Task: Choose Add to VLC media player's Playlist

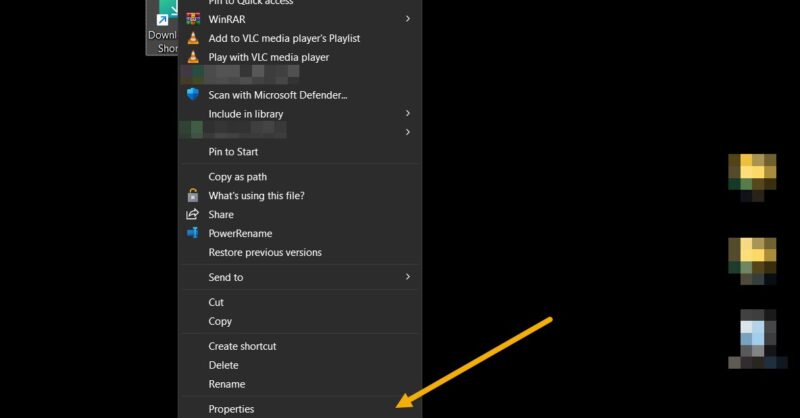Action: (x=300, y=38)
